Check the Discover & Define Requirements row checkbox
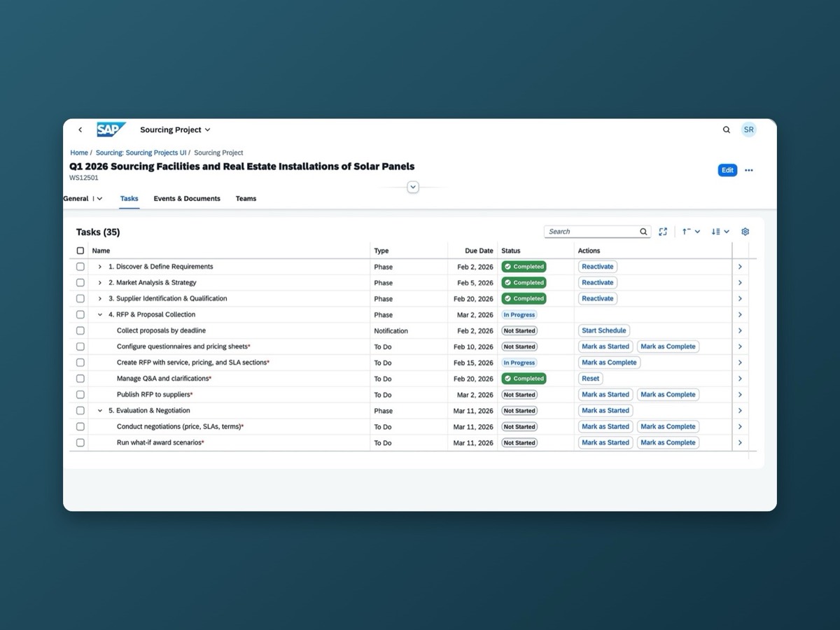 pyautogui.click(x=80, y=267)
